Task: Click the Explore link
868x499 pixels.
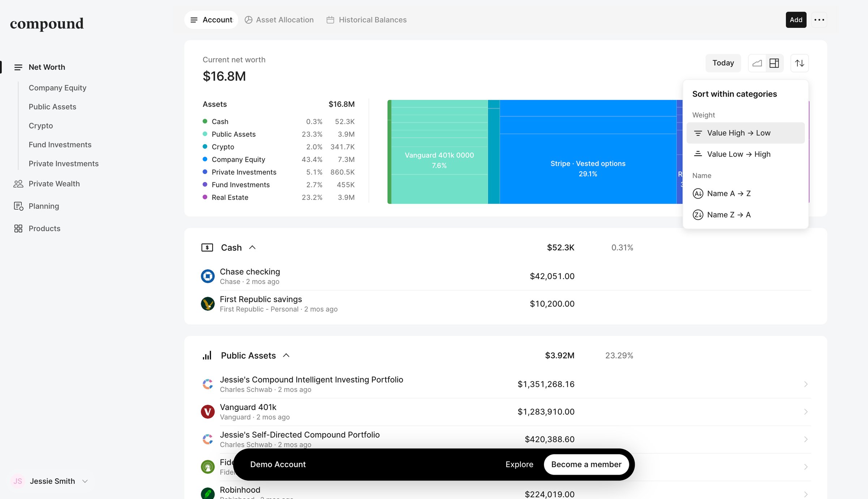Action: point(519,465)
